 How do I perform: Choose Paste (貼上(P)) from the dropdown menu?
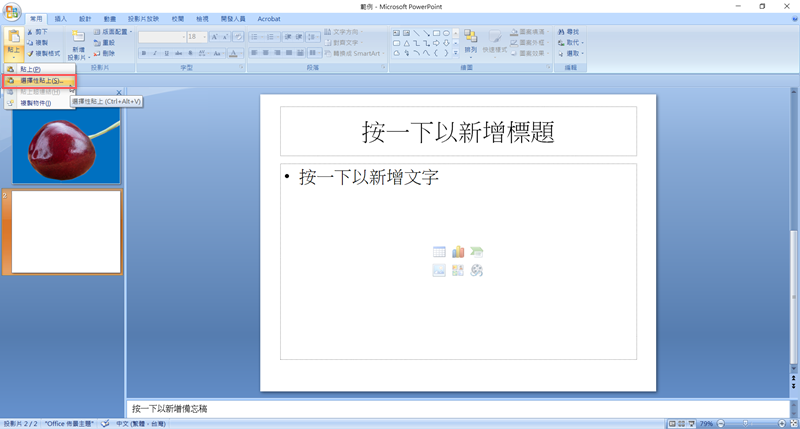coord(39,69)
